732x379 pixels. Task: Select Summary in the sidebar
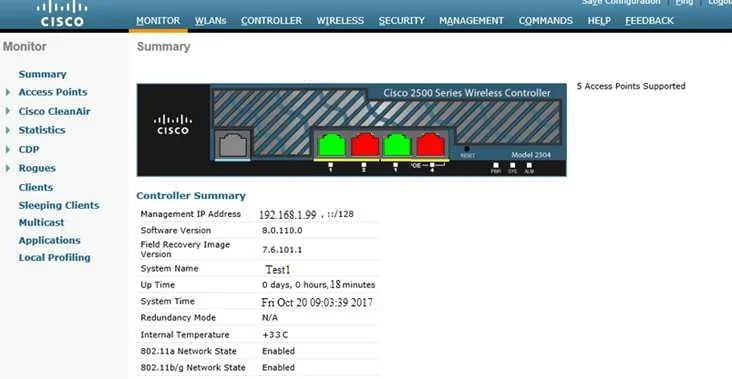[42, 74]
